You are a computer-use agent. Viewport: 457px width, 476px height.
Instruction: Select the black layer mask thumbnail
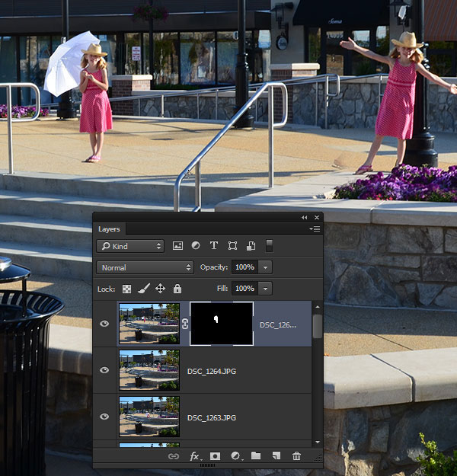222,324
